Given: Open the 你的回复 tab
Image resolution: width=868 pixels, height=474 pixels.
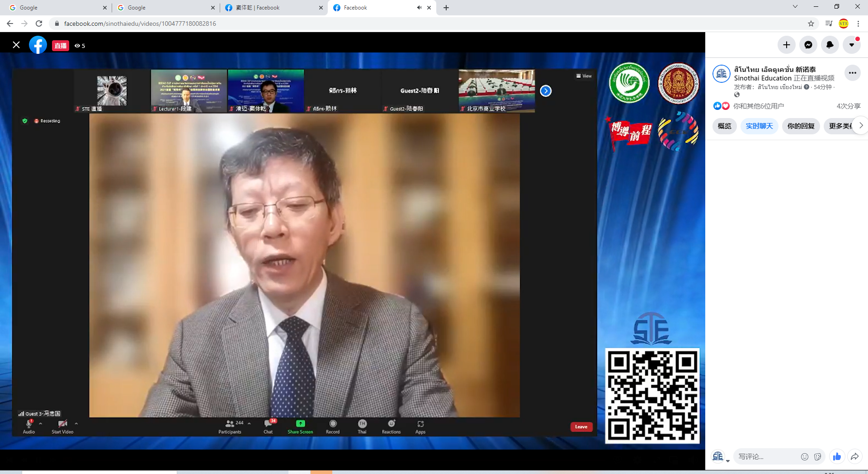Looking at the screenshot, I should (801, 126).
